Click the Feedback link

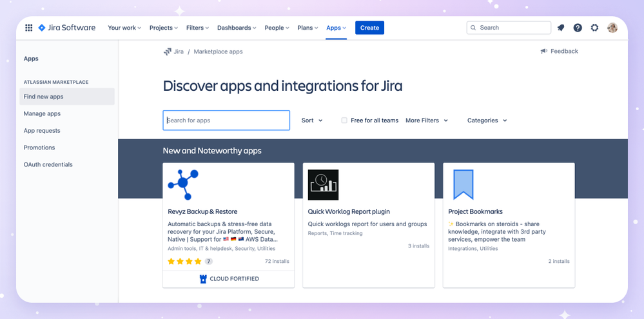(564, 52)
